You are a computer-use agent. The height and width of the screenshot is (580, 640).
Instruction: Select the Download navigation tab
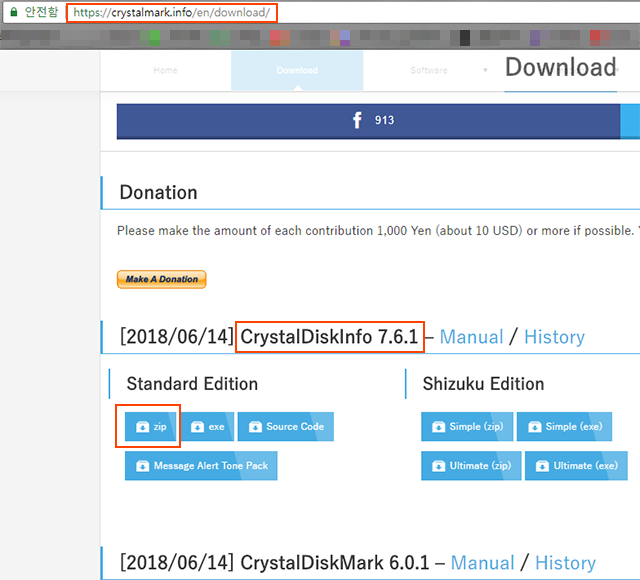click(x=297, y=70)
